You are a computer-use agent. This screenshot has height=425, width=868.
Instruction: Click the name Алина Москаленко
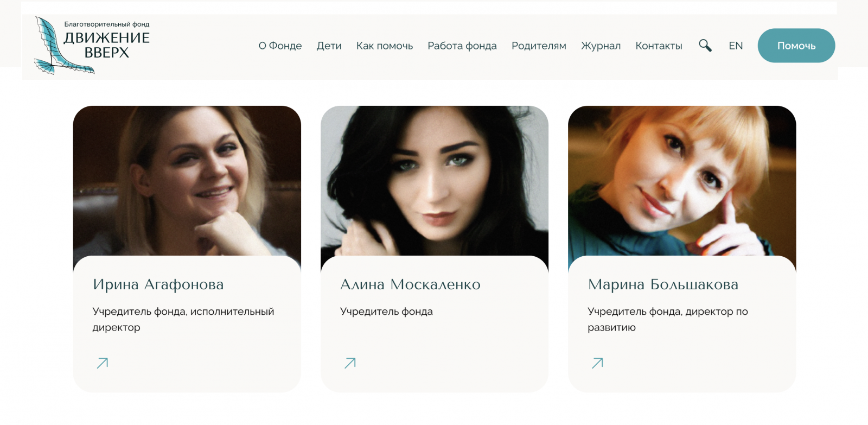(411, 284)
